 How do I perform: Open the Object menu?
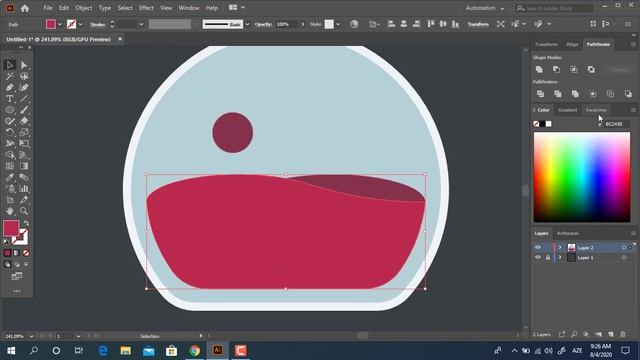83,8
